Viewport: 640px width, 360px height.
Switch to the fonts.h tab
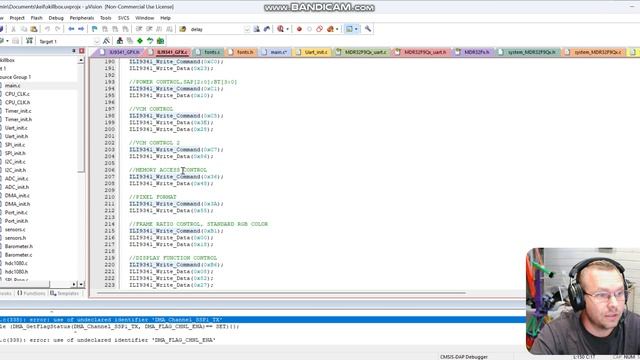242,52
